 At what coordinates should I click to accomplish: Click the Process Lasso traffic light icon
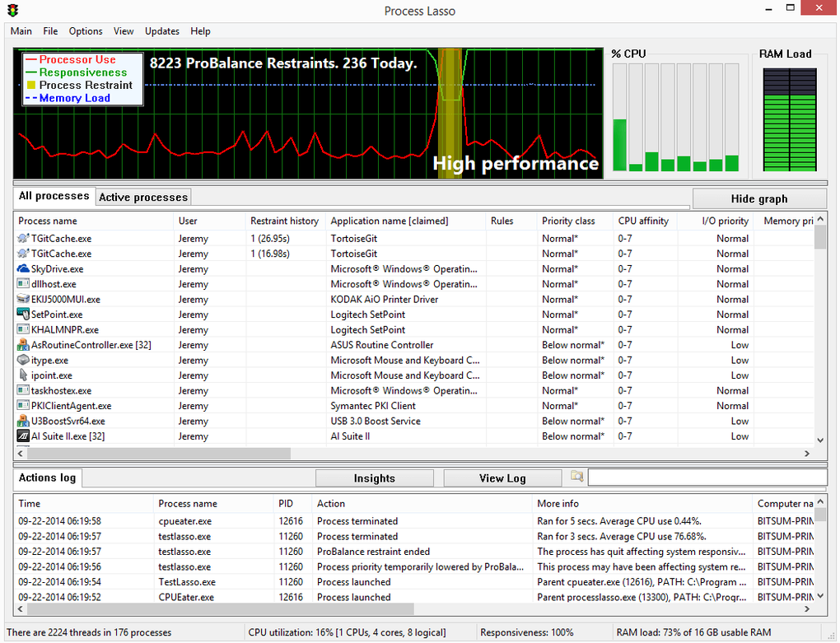pos(12,11)
